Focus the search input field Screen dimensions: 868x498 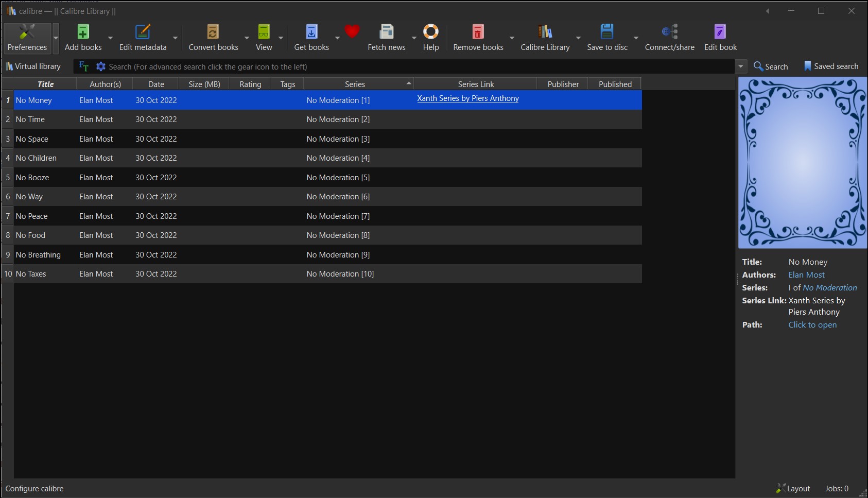point(420,66)
